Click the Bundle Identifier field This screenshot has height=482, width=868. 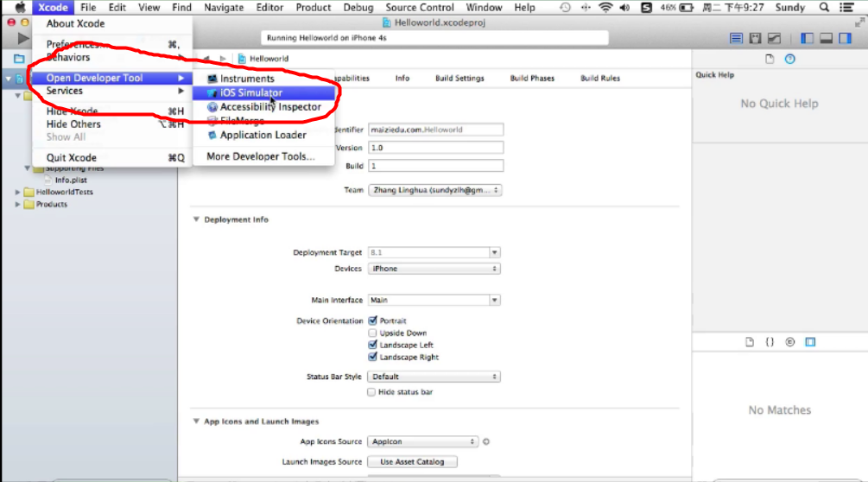(435, 130)
